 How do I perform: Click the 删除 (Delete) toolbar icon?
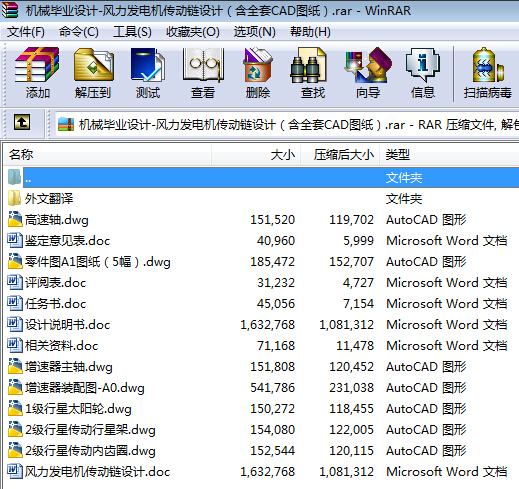pyautogui.click(x=258, y=65)
